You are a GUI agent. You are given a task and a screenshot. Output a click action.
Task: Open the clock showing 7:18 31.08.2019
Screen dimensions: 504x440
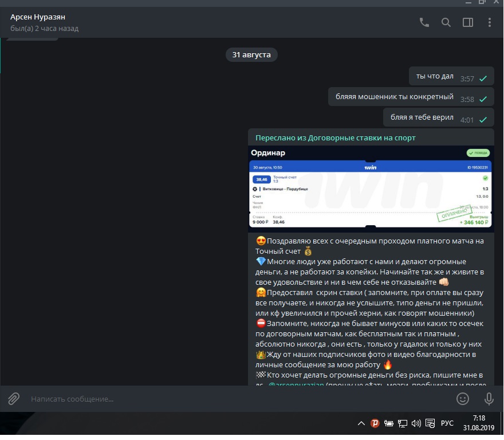[479, 423]
